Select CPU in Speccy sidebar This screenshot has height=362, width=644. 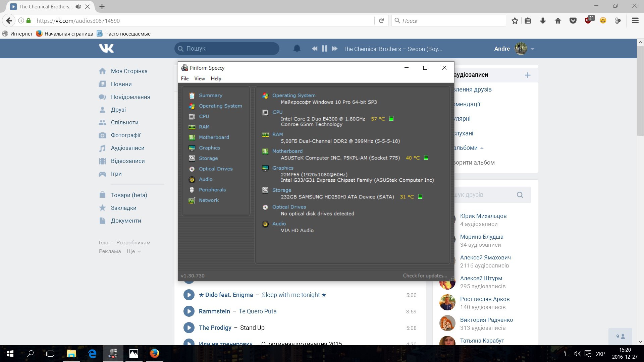pos(204,116)
